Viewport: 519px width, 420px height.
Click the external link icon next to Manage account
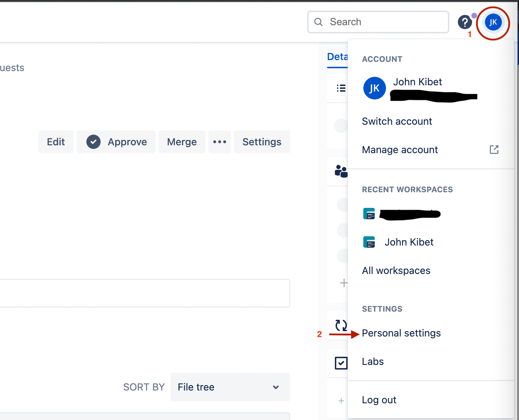pyautogui.click(x=494, y=150)
